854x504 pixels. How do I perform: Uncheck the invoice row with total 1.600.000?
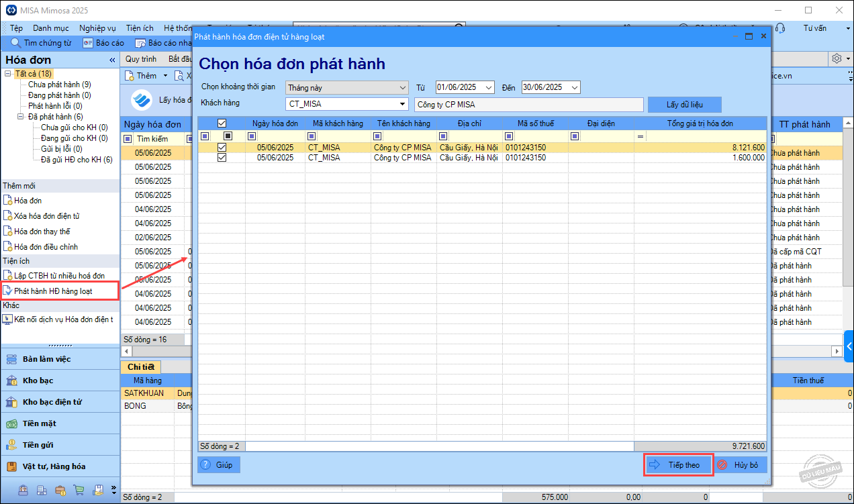(222, 158)
